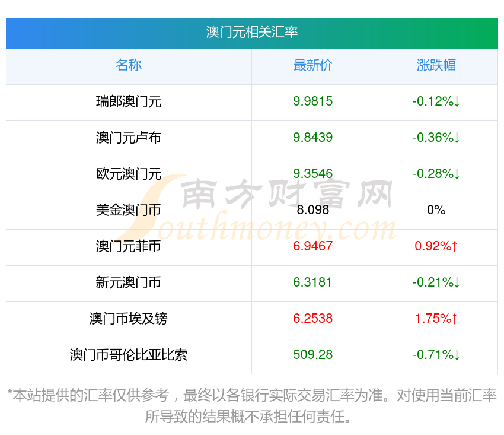Click the 名称 column header
The height and width of the screenshot is (435, 504).
click(129, 65)
